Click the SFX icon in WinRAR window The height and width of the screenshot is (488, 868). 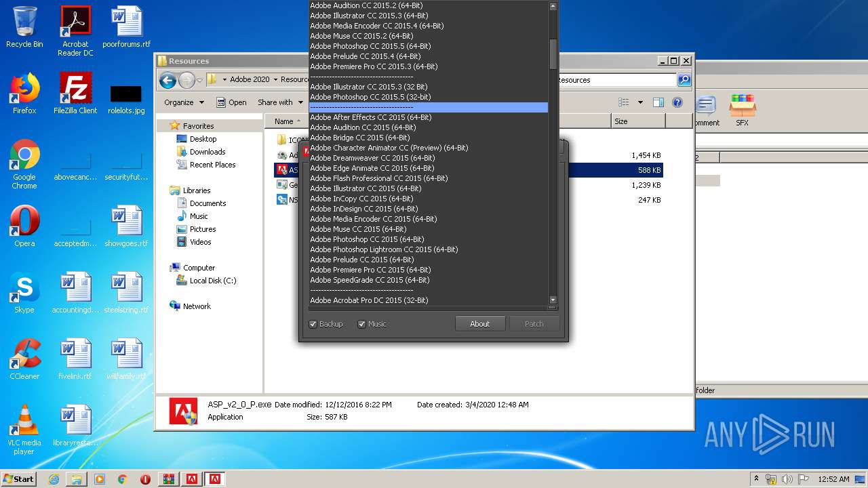point(742,110)
